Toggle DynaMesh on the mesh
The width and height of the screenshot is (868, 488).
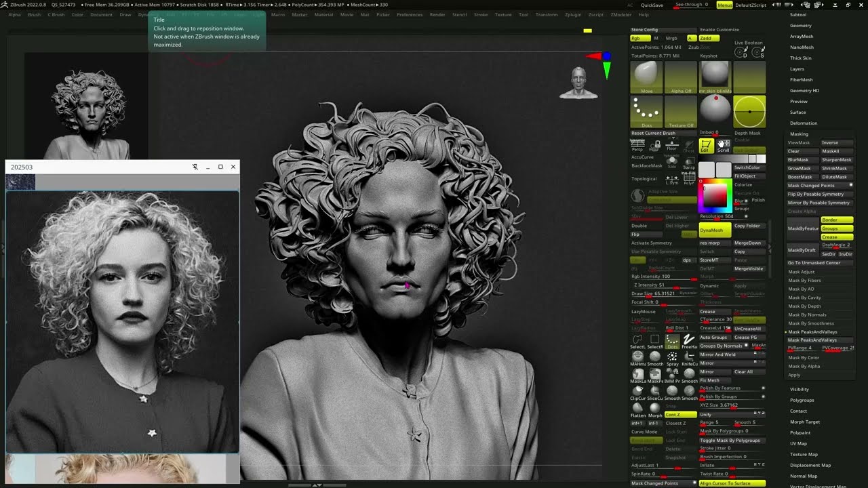[715, 230]
